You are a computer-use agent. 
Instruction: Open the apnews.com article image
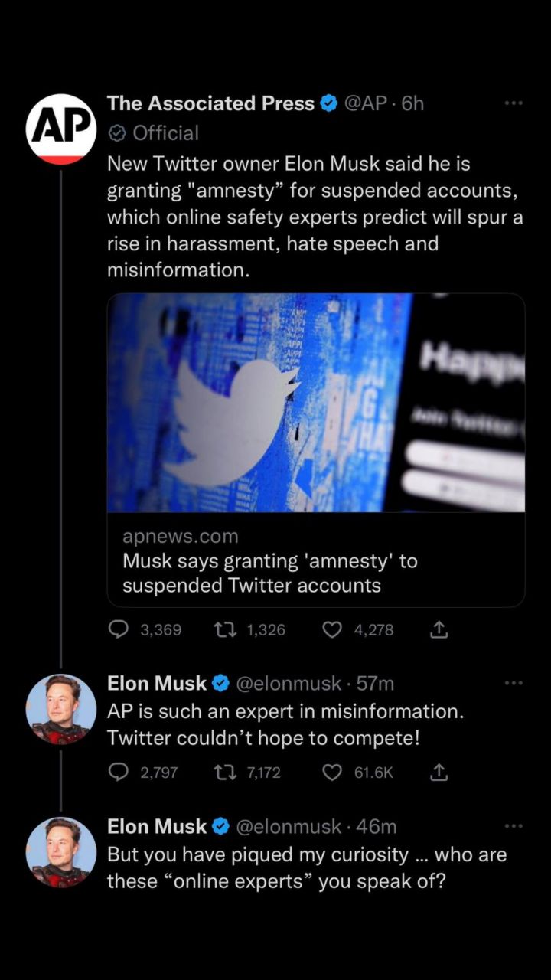316,403
